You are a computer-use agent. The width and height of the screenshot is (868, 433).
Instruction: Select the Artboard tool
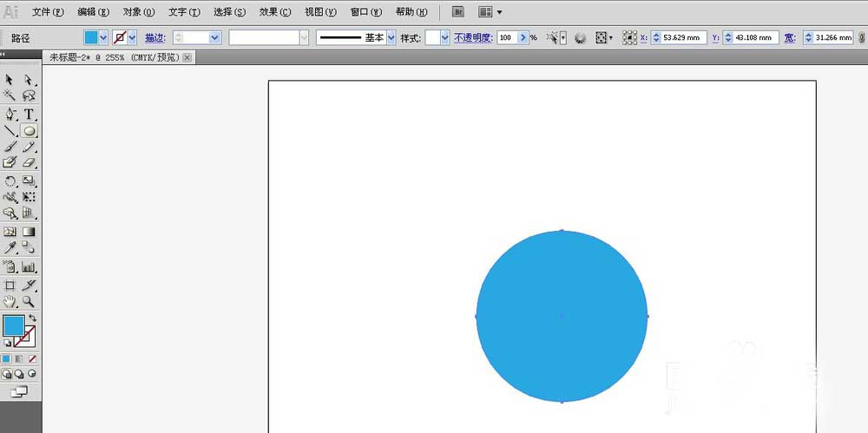(10, 285)
